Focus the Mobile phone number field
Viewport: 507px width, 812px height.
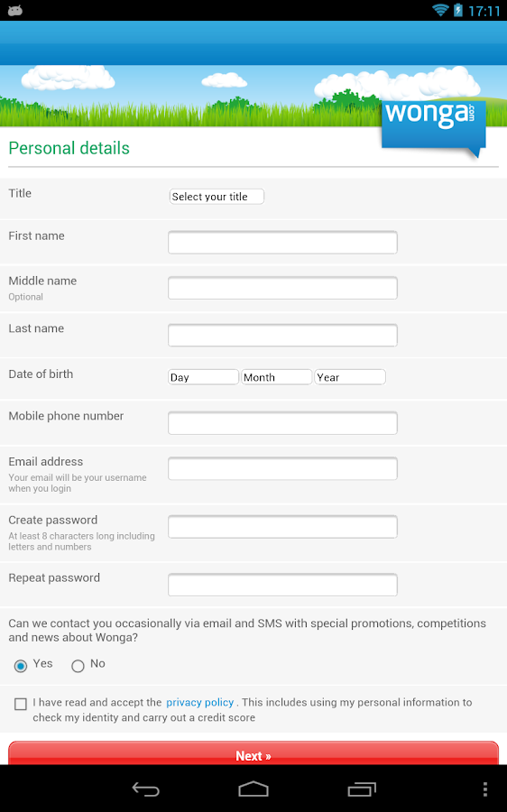282,422
